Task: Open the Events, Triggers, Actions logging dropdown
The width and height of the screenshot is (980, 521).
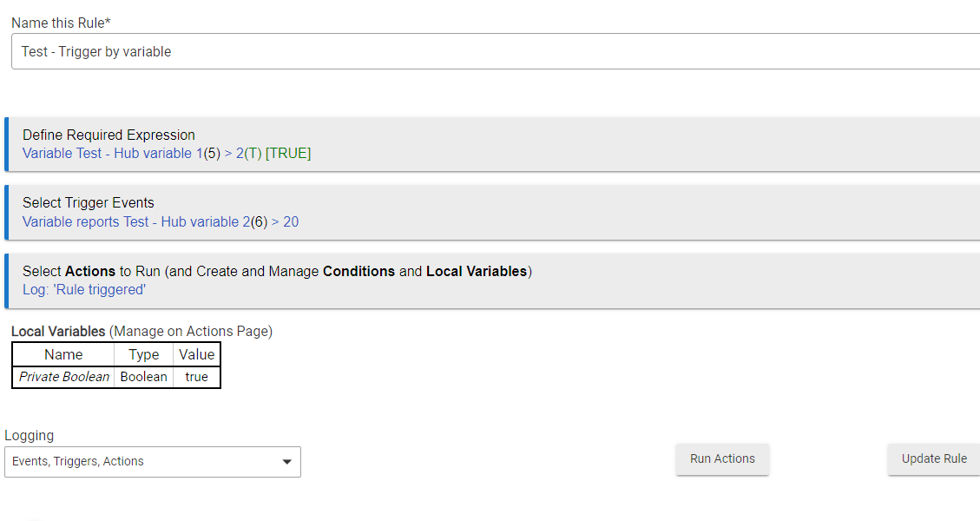Action: point(152,462)
